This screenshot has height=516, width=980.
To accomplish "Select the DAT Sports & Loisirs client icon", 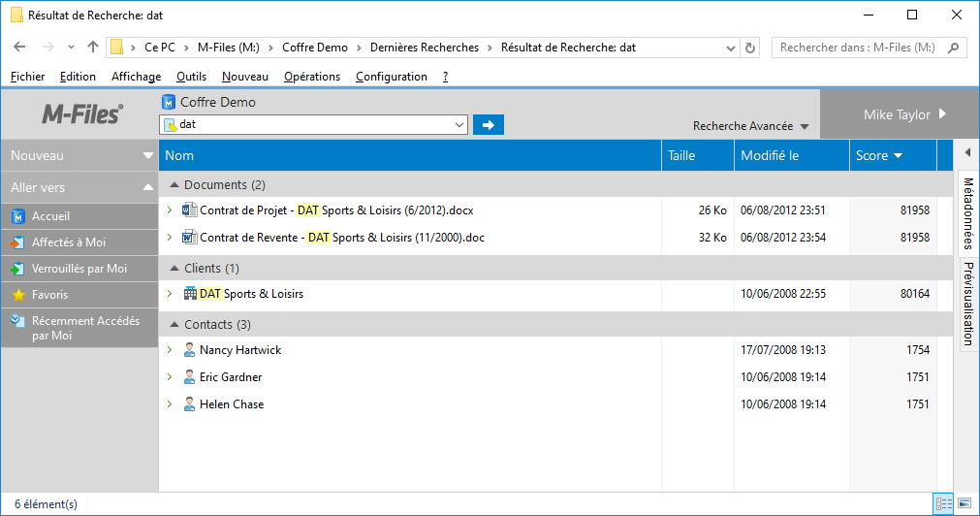I will 190,294.
